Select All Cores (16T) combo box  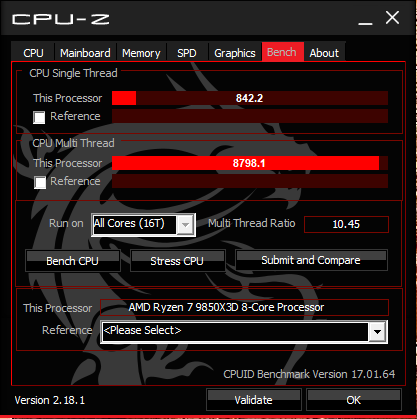point(143,225)
